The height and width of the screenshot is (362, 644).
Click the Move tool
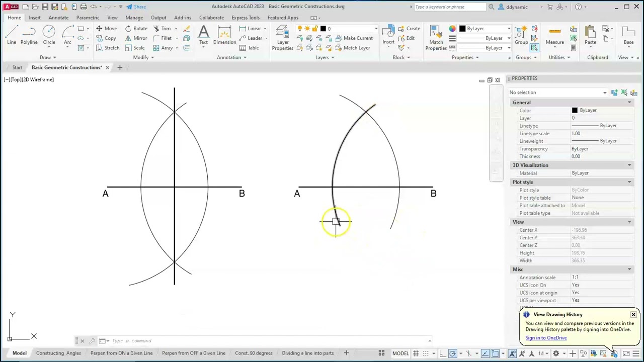[x=106, y=29]
